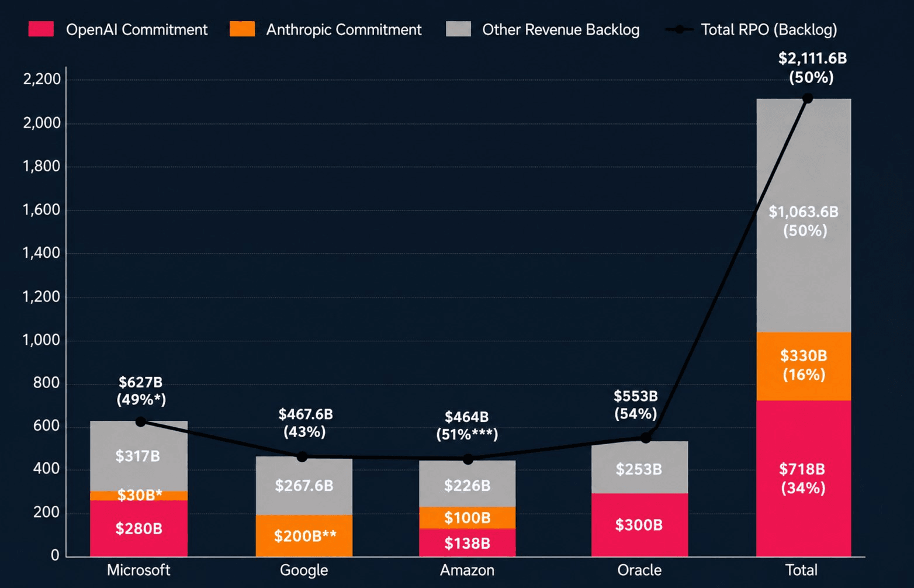Click the "0" y-axis tick label

(x=55, y=555)
